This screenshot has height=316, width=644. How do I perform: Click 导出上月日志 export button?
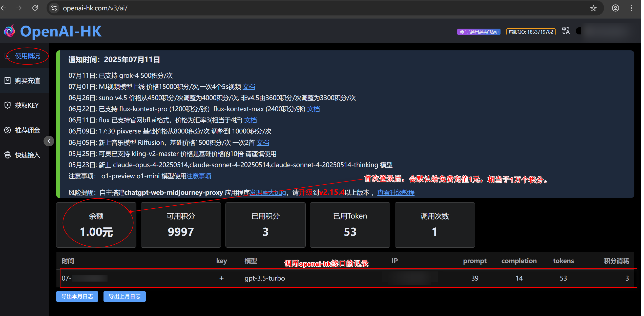coord(124,296)
